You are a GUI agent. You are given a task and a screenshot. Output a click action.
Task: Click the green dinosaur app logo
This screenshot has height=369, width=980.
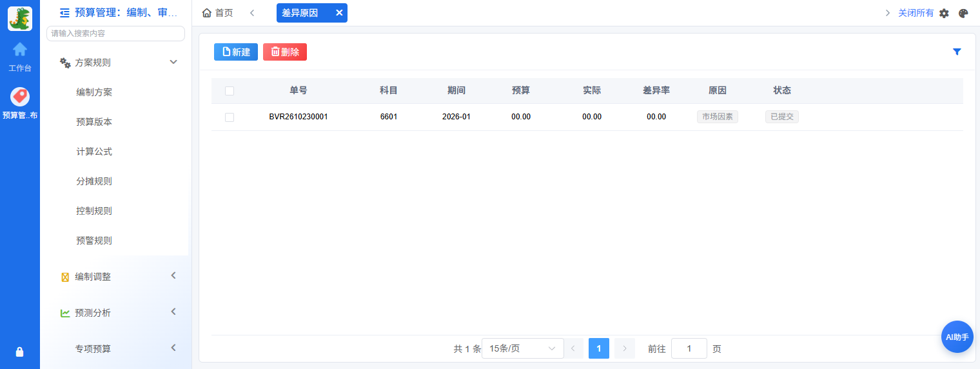pos(20,19)
